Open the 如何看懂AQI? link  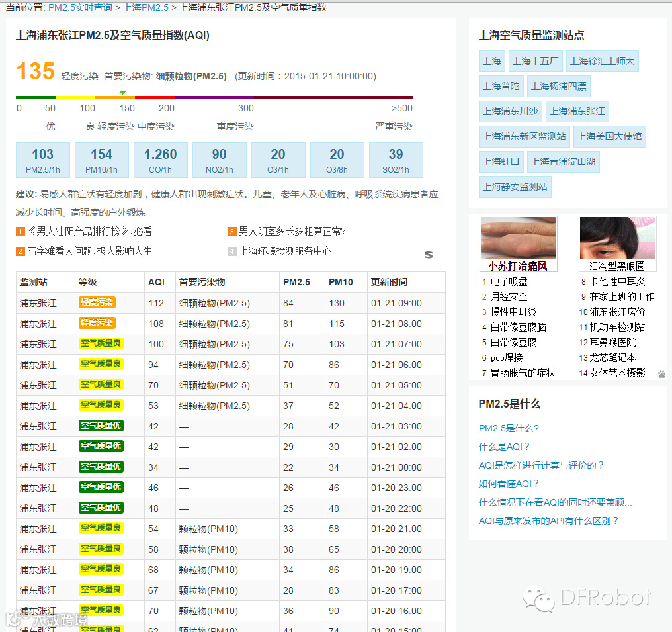[509, 484]
